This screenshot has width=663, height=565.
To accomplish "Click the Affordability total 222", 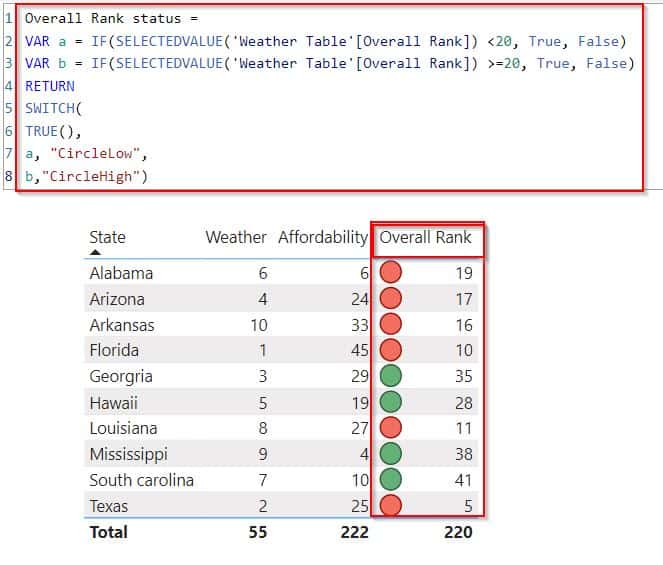I will pyautogui.click(x=355, y=532).
